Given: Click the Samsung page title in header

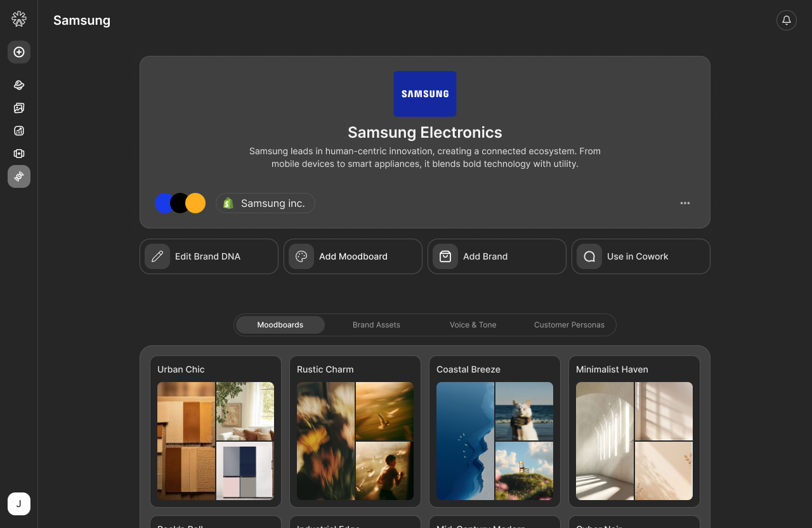Looking at the screenshot, I should tap(82, 20).
